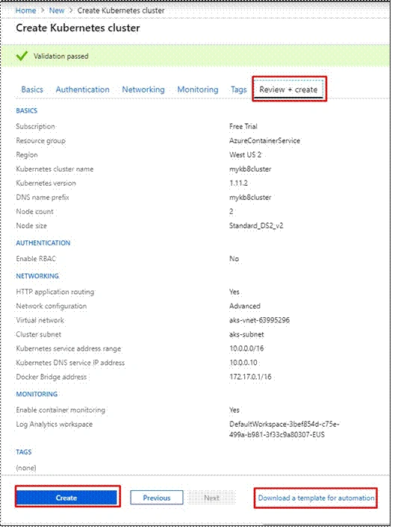Click the Node count label
This screenshot has width=395, height=532.
click(34, 212)
